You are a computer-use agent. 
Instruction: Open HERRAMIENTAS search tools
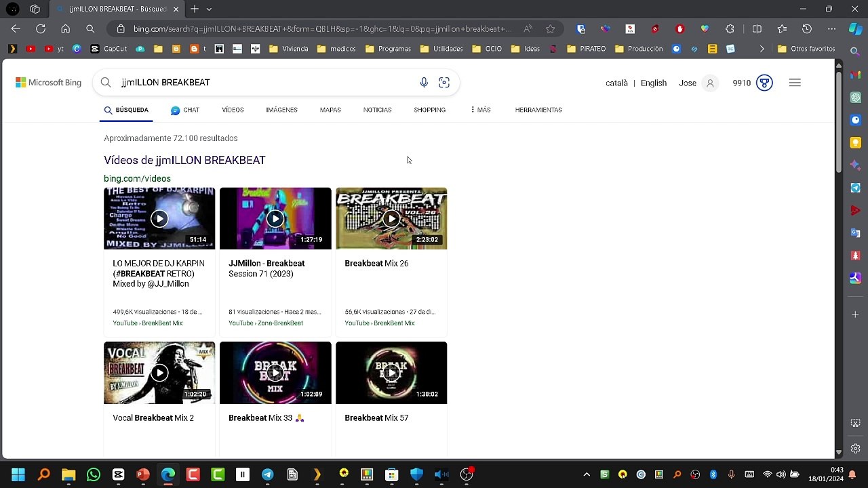538,110
